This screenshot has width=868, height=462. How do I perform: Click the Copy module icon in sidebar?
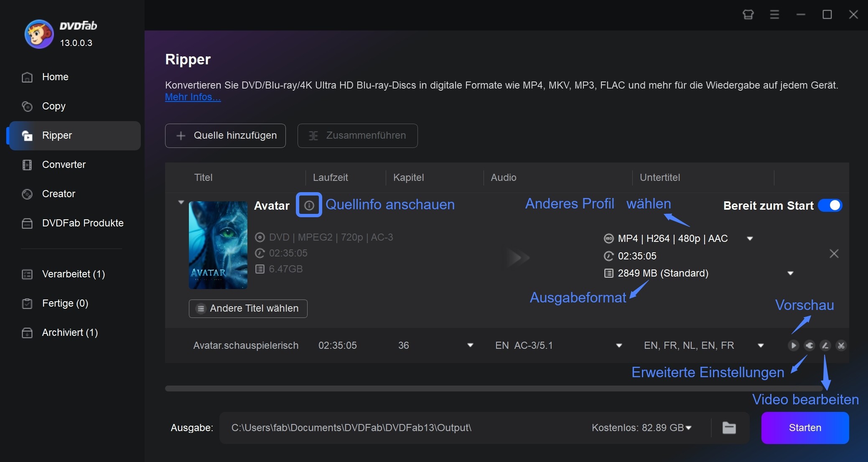click(x=28, y=106)
